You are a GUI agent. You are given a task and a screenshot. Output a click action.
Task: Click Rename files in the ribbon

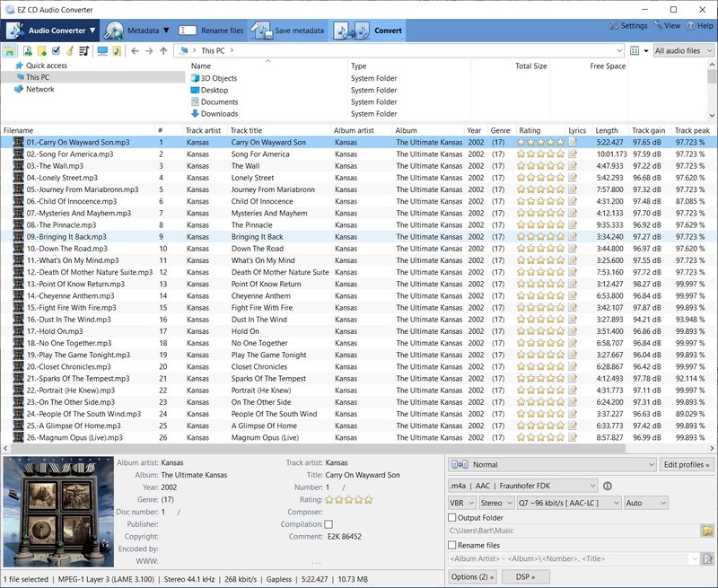click(x=211, y=31)
